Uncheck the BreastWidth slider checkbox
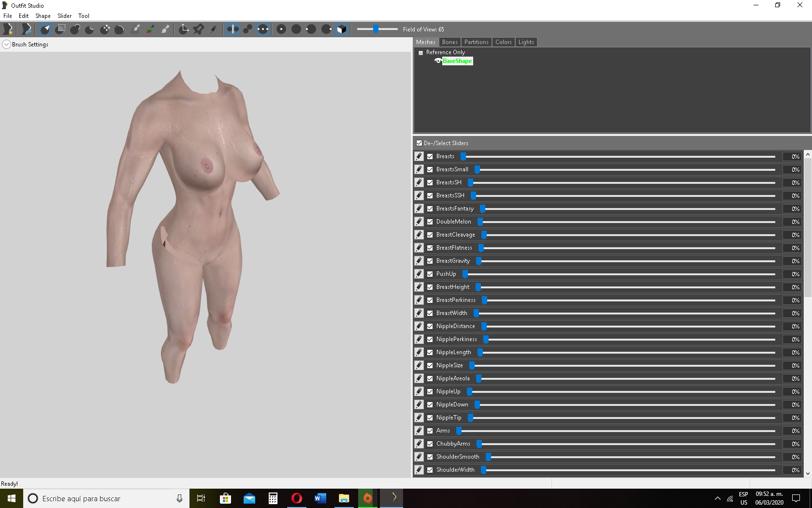 (430, 313)
